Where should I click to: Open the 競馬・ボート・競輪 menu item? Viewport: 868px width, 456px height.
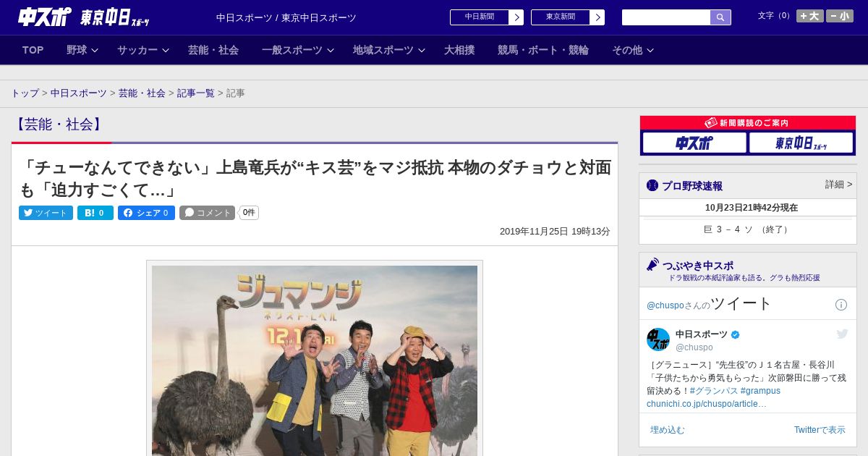[x=542, y=50]
